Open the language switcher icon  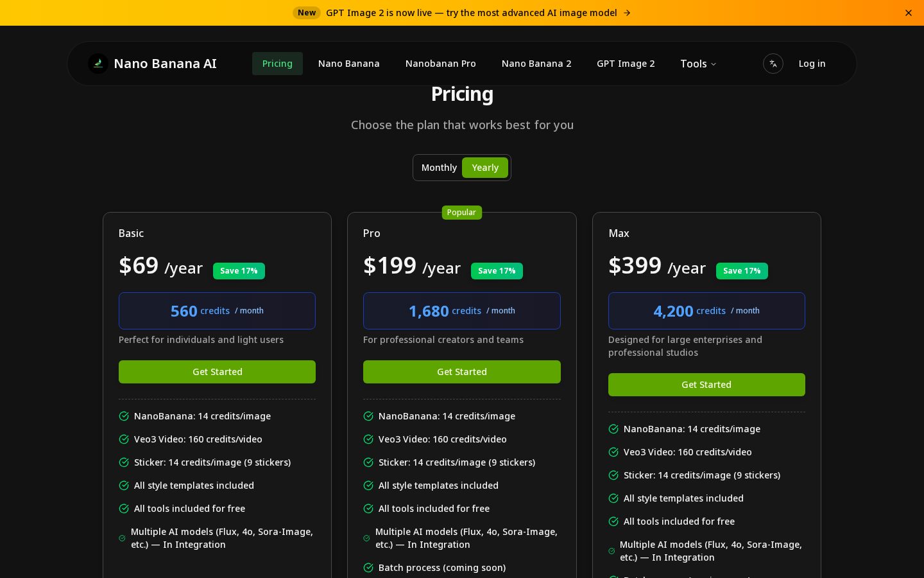[x=773, y=64]
